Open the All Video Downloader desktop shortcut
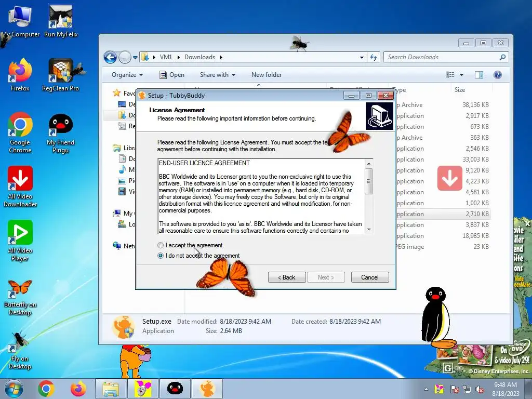 20,187
